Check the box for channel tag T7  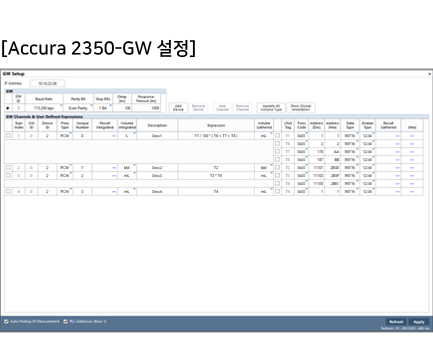coord(277,152)
